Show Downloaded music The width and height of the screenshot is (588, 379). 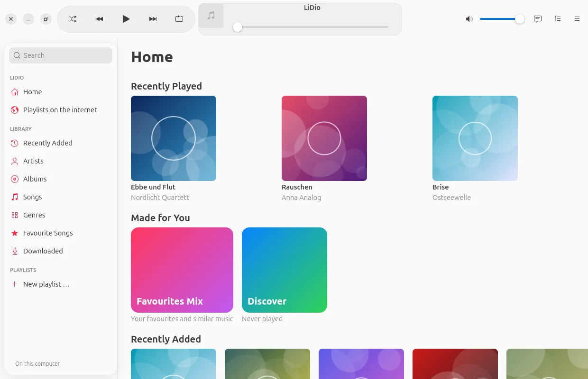coord(61,251)
